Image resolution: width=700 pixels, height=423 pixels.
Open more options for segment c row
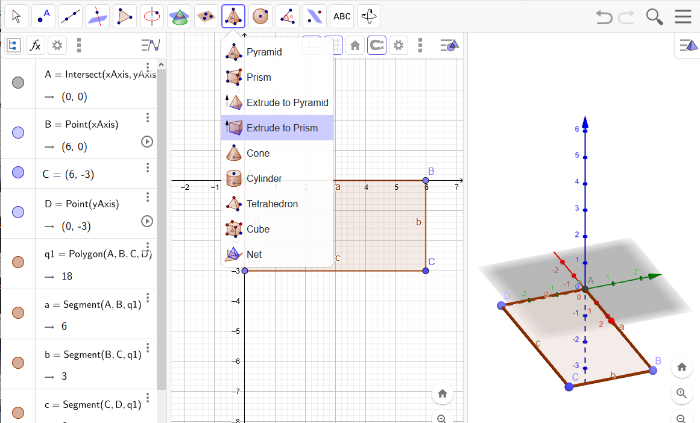click(148, 397)
